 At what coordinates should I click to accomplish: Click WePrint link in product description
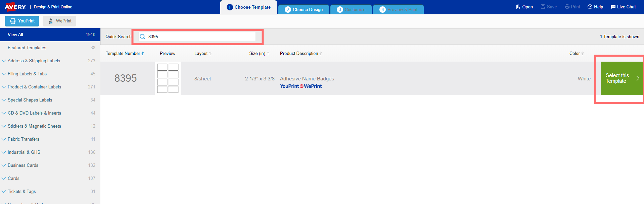click(313, 86)
